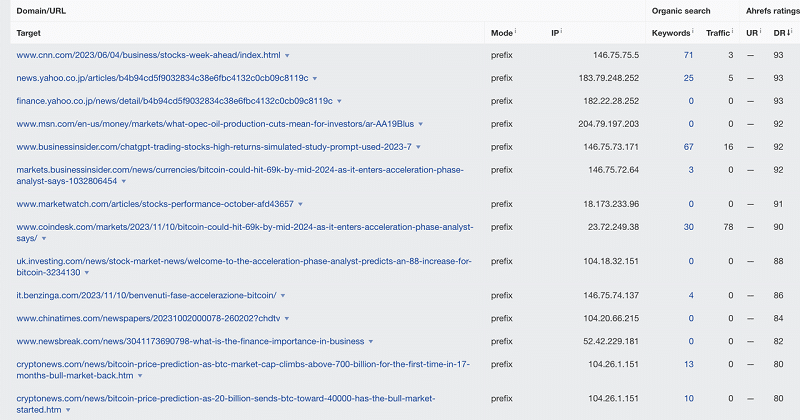
Task: Show info tooltip icon next to Traffic
Action: (732, 31)
